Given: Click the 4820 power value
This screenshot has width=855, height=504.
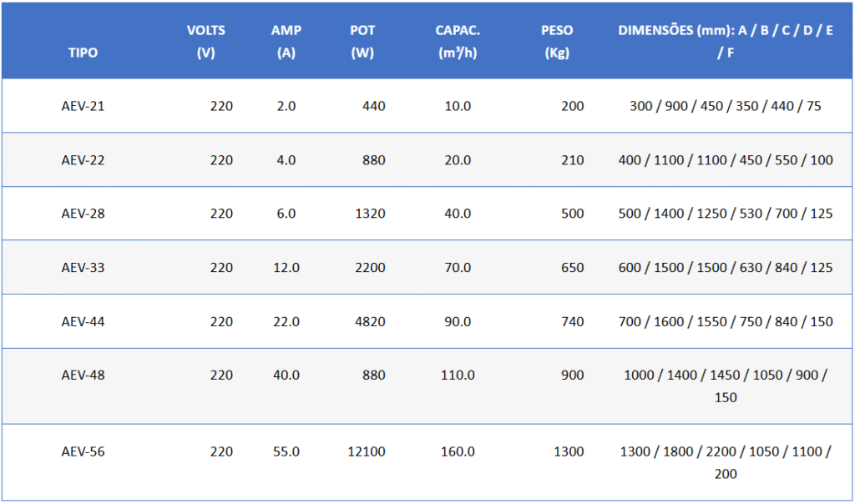Looking at the screenshot, I should coord(370,321).
